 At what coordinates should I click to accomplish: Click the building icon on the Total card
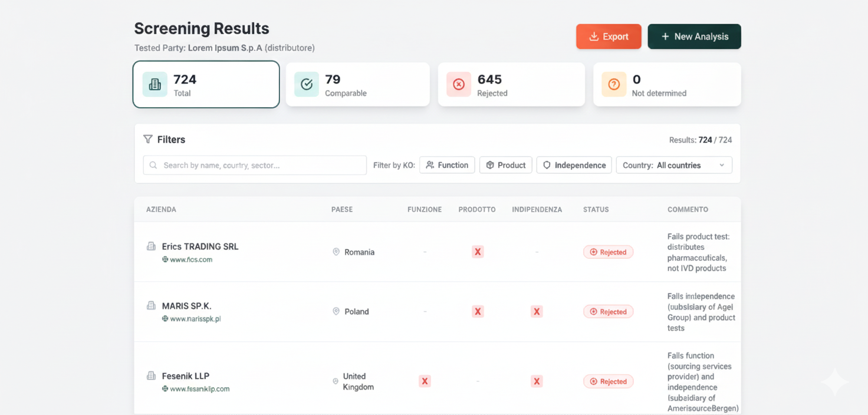click(154, 84)
